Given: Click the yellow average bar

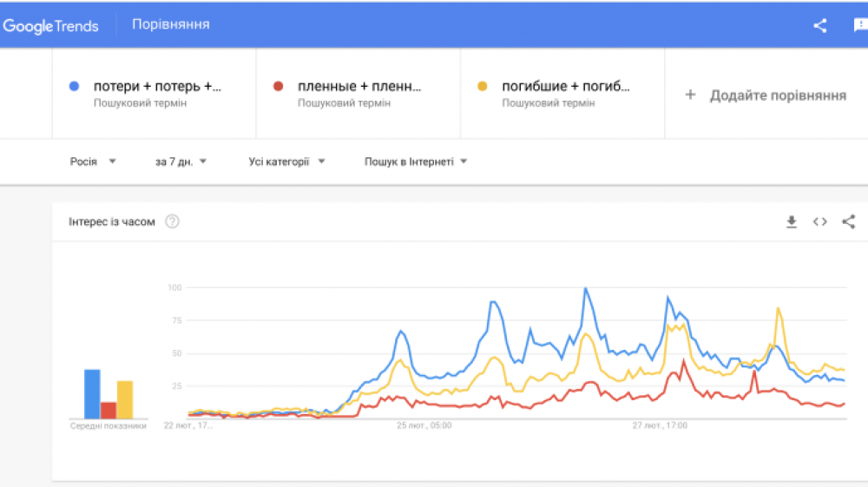Looking at the screenshot, I should click(x=125, y=399).
